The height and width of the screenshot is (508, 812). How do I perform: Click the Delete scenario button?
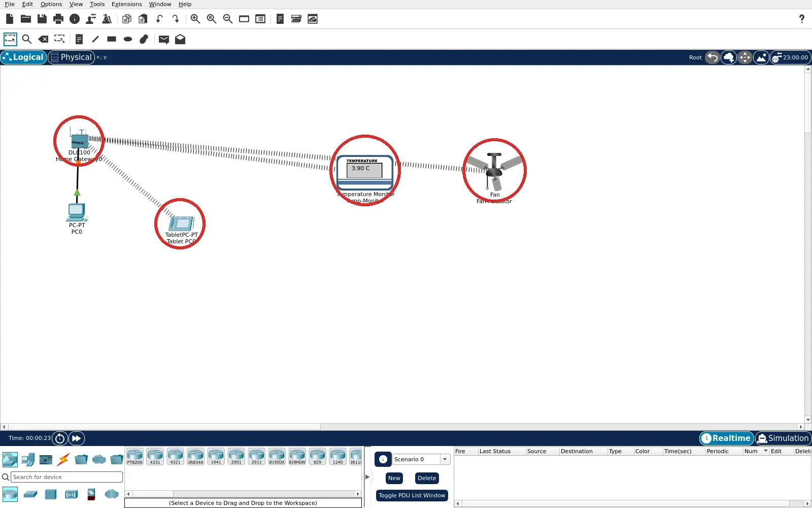(427, 478)
